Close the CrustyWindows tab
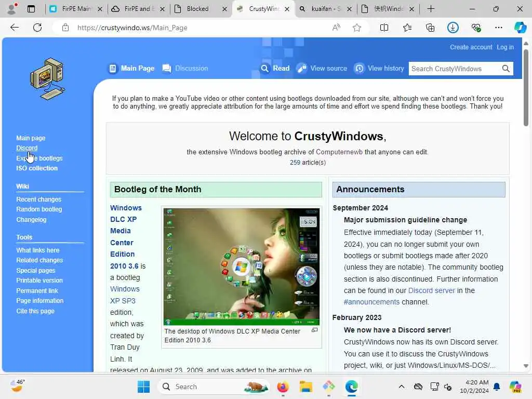 (287, 9)
